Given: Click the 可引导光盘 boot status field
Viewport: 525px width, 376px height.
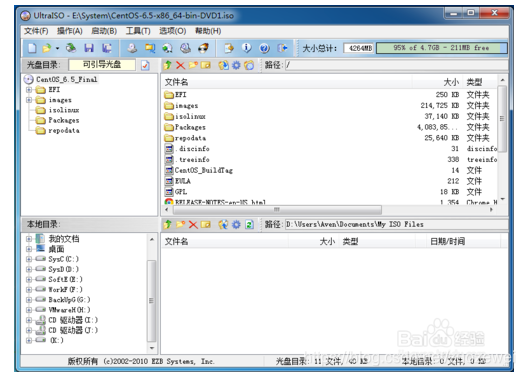Looking at the screenshot, I should click(102, 65).
